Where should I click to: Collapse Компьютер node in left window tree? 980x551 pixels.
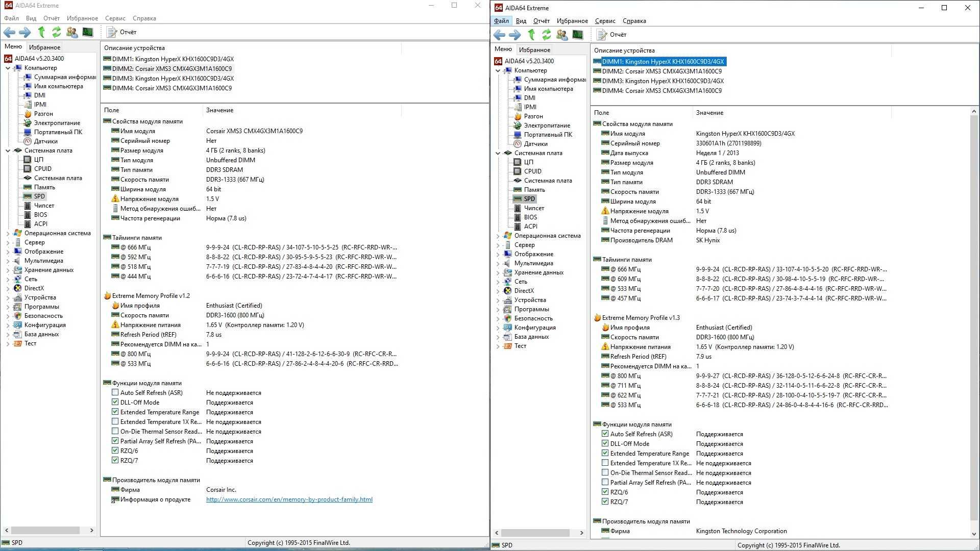[8, 68]
